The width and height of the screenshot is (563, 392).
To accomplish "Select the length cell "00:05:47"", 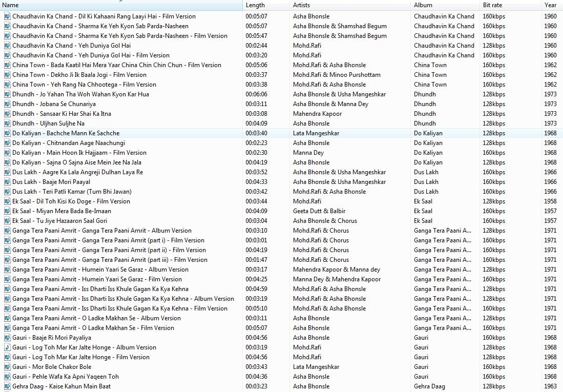I will (256, 35).
